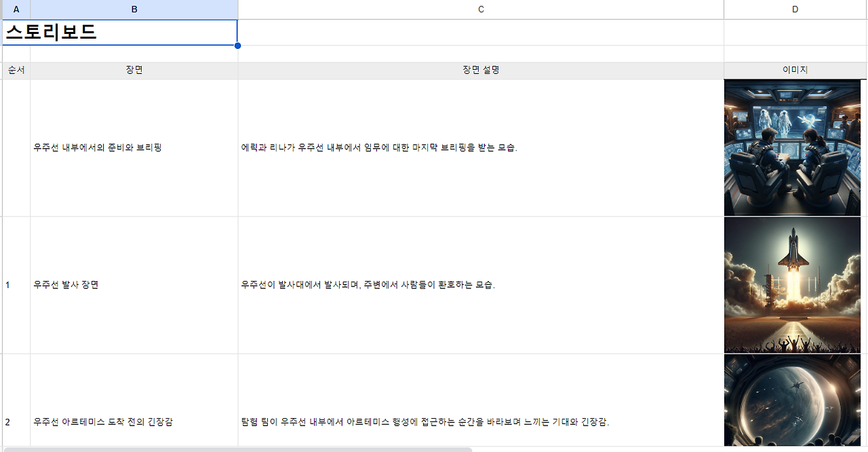Select cell 우주선 발사 장면
The height and width of the screenshot is (452, 868).
point(134,285)
